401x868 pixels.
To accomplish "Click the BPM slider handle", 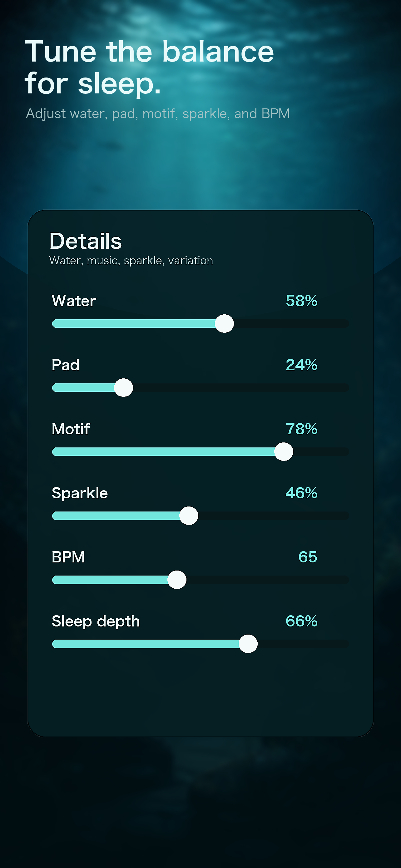I will click(x=177, y=580).
